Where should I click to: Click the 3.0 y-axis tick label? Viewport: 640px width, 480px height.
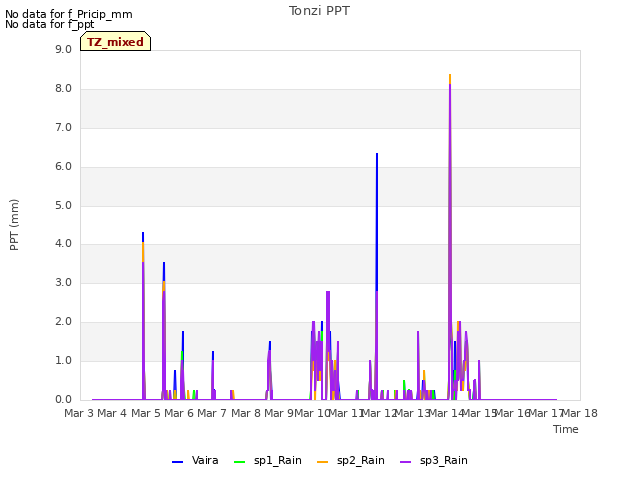[x=63, y=282]
